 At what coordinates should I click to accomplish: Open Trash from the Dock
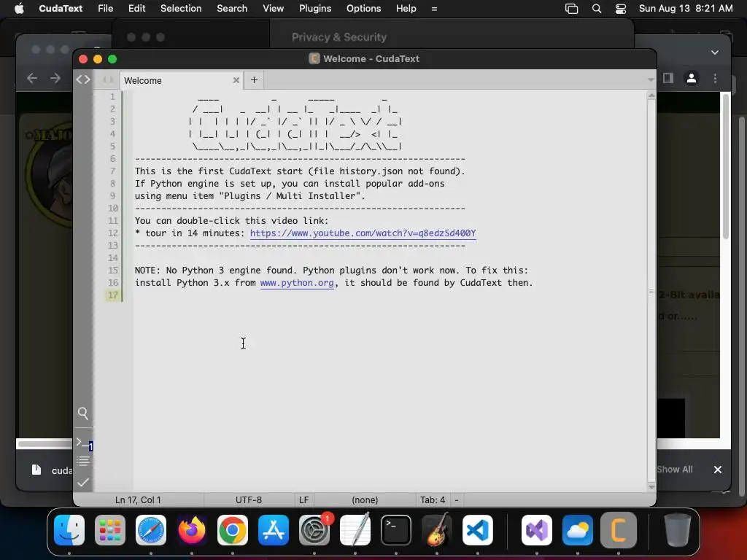pyautogui.click(x=678, y=530)
